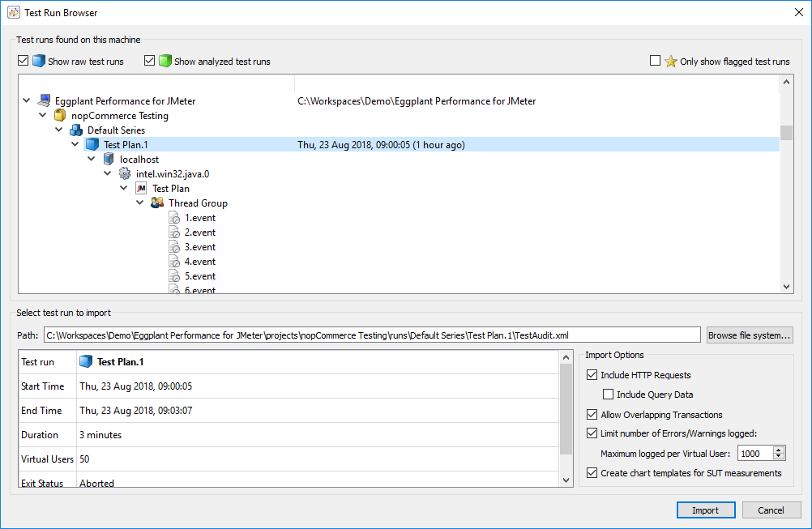The image size is (812, 529).
Task: Click the 3.event file icon
Action: pyautogui.click(x=174, y=247)
